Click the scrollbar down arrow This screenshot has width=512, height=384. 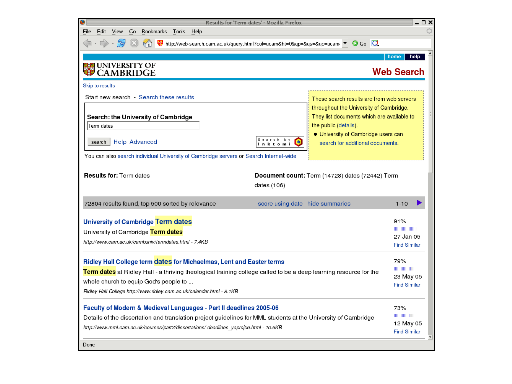[430, 337]
